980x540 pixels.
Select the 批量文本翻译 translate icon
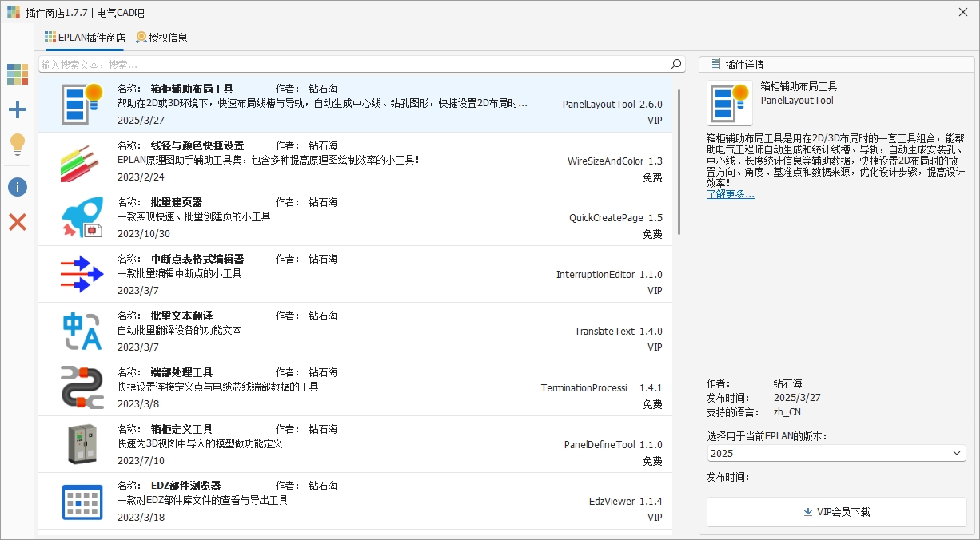coord(82,331)
